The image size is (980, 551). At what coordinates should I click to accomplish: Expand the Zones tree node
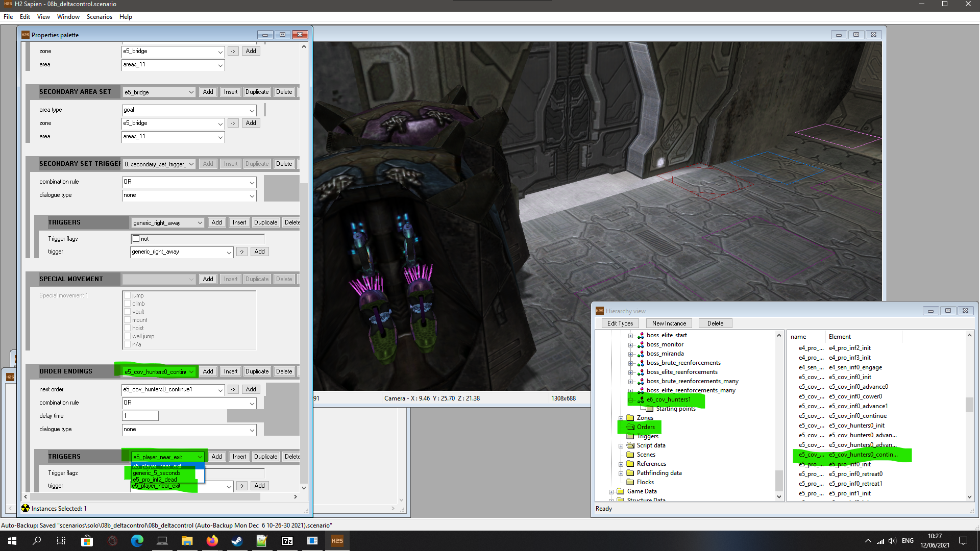pos(621,418)
